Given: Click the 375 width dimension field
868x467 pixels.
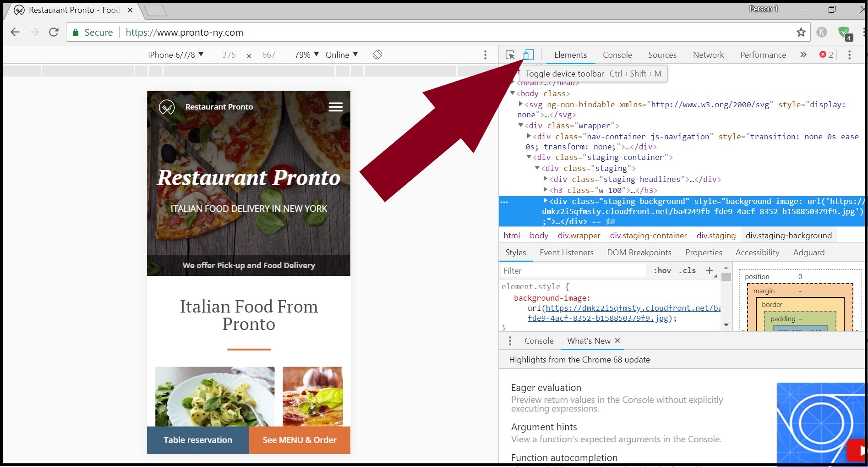Looking at the screenshot, I should point(229,55).
